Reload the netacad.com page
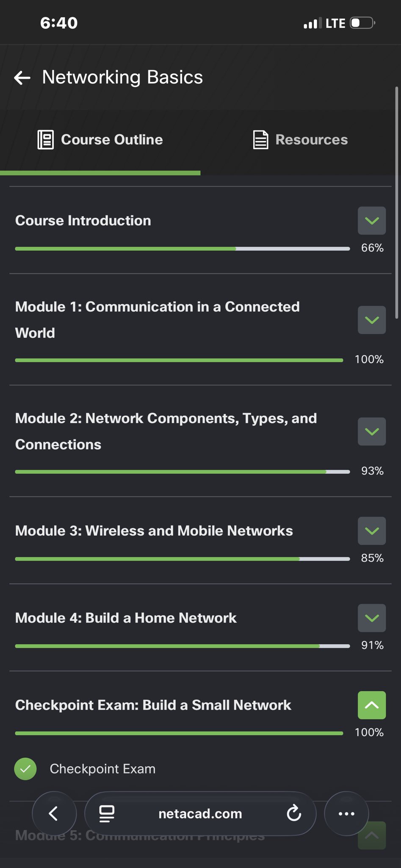Viewport: 401px width, 868px height. click(x=294, y=813)
